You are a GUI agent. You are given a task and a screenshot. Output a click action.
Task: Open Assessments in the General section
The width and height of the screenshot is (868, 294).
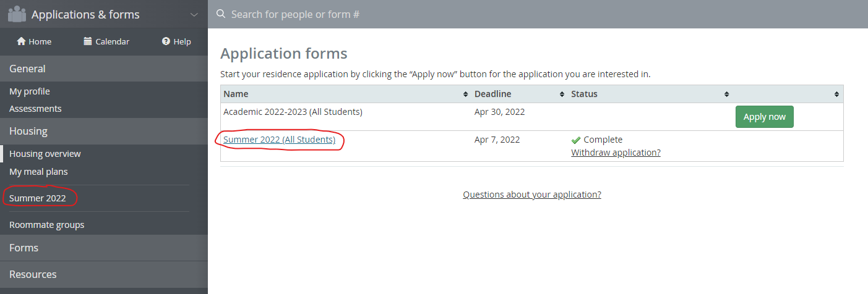(35, 109)
